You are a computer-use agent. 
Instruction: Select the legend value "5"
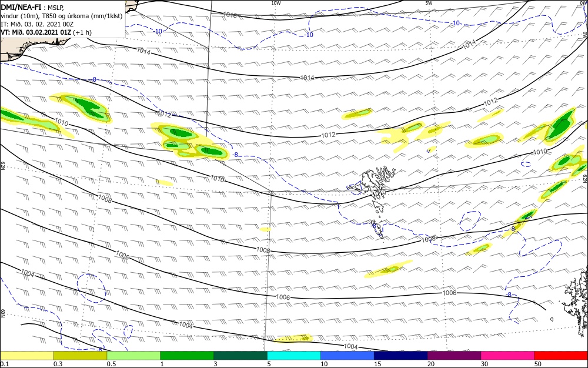tap(269, 364)
